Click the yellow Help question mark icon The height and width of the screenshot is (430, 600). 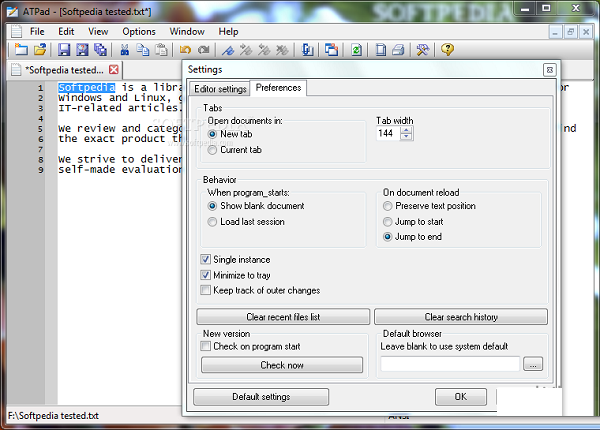tap(447, 49)
